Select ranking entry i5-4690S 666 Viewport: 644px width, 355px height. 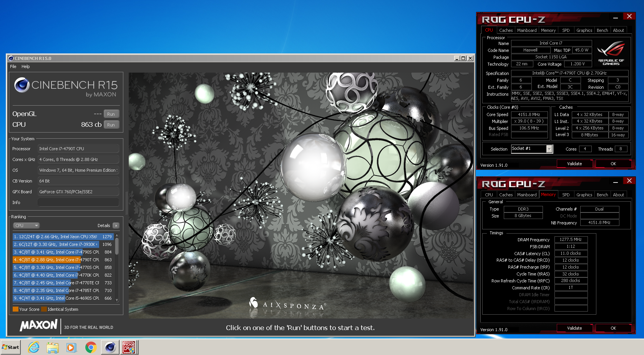click(63, 298)
